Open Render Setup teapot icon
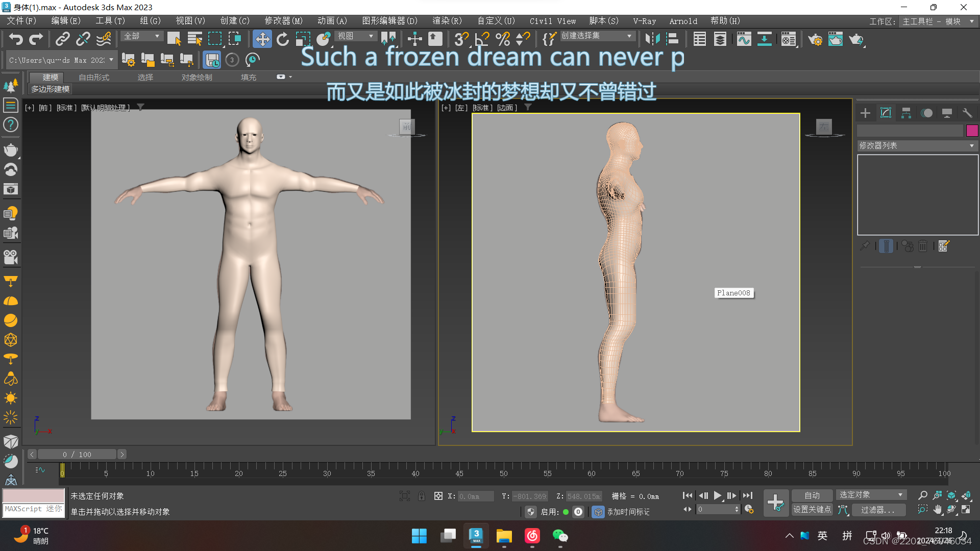The width and height of the screenshot is (980, 551). pos(815,39)
